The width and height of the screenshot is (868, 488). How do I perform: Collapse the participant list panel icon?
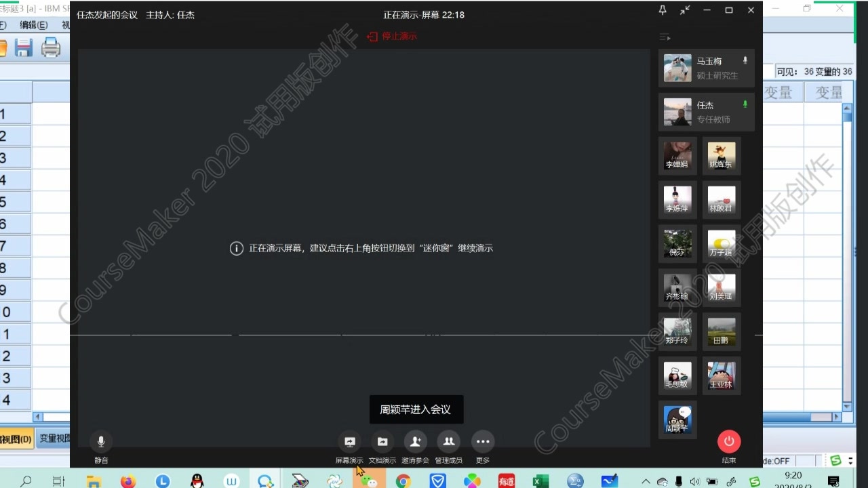(665, 37)
